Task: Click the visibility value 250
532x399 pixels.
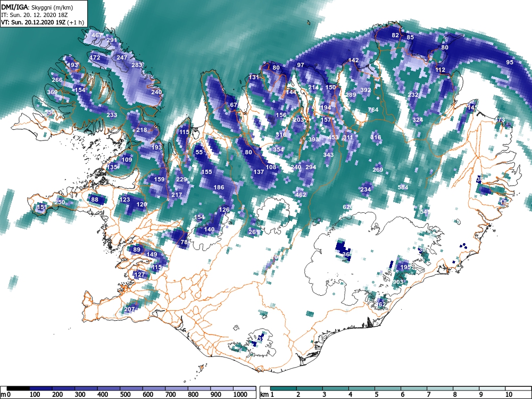Action: click(x=60, y=202)
